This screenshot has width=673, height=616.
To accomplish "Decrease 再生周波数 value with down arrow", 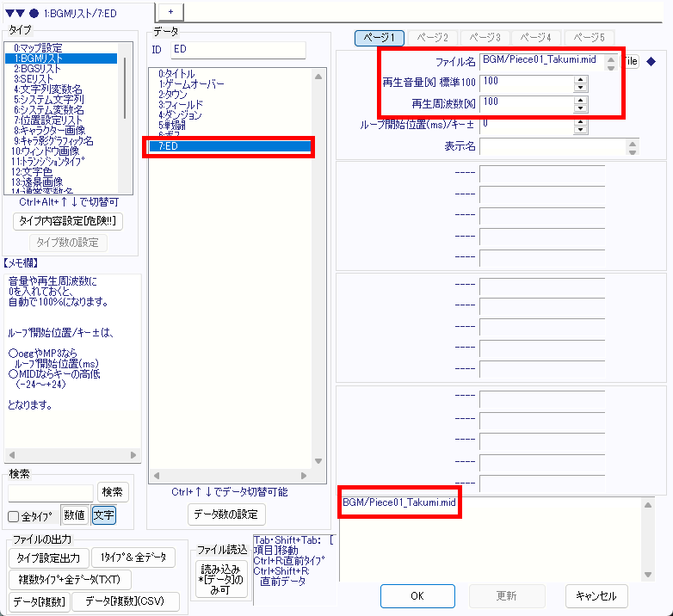I will [580, 108].
